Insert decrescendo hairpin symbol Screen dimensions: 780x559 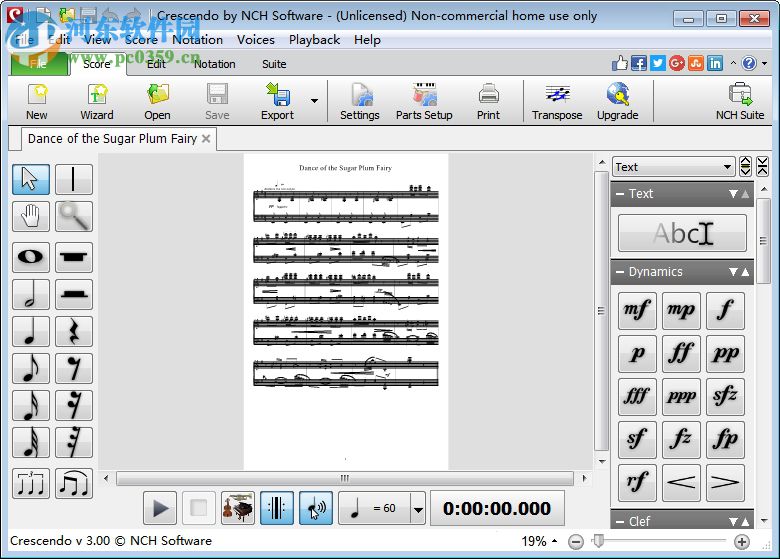click(x=725, y=483)
